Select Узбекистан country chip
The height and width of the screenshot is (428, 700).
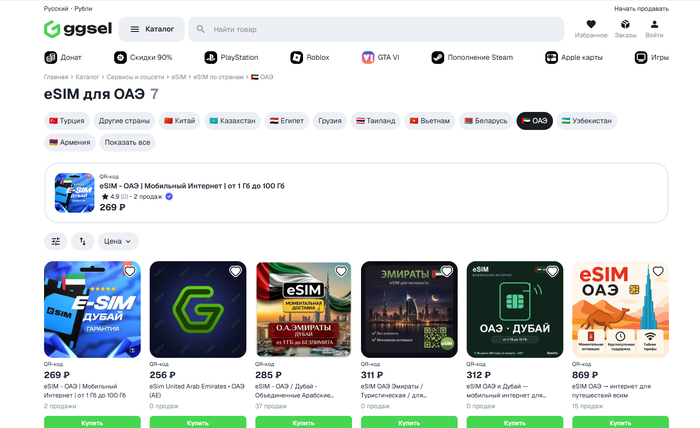587,121
